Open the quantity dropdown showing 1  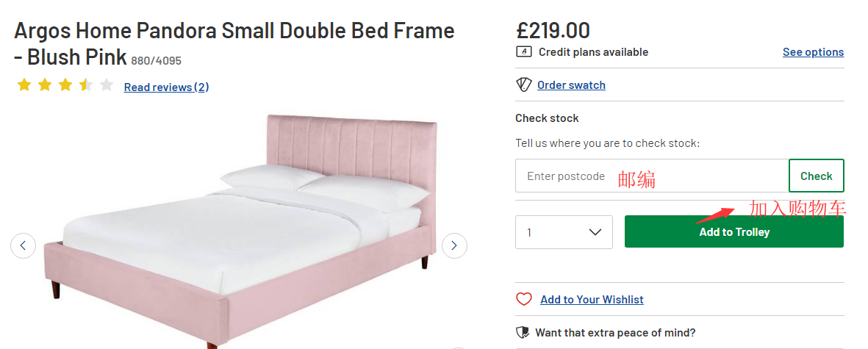[564, 232]
